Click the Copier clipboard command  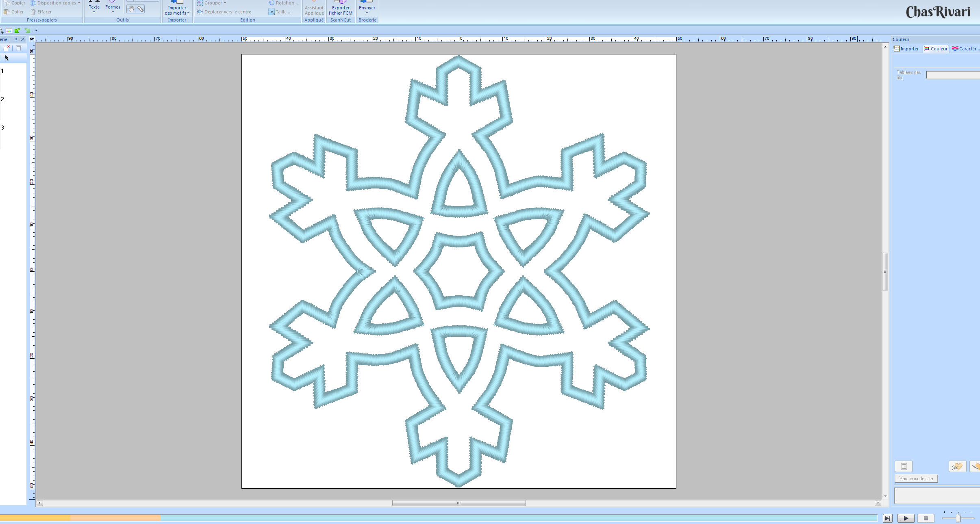(15, 3)
